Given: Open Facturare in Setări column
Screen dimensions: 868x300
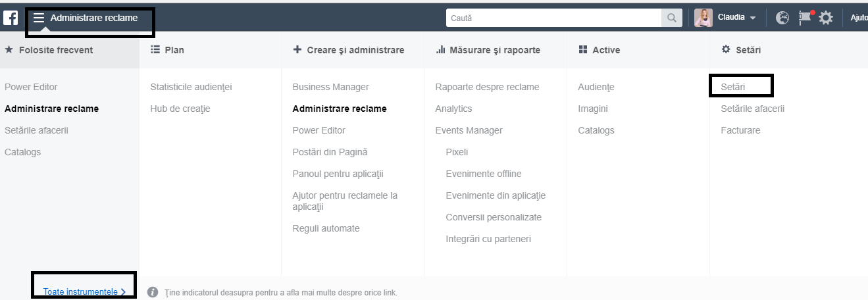Looking at the screenshot, I should click(x=740, y=130).
